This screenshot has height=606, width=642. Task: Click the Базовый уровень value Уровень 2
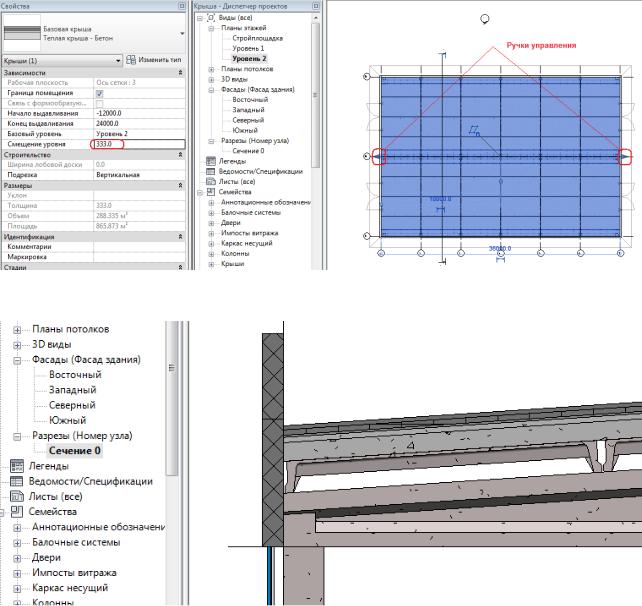click(x=139, y=133)
